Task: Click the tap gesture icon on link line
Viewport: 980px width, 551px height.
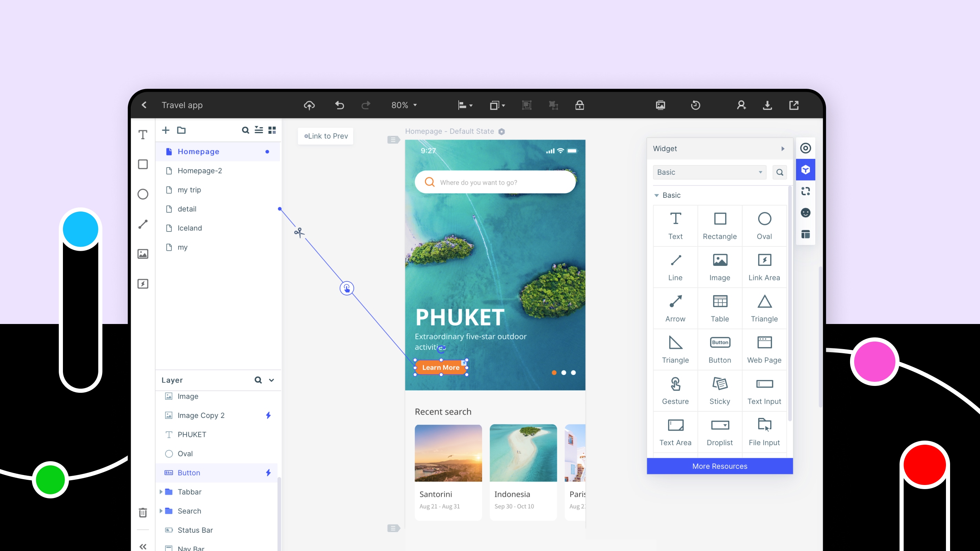Action: (347, 289)
